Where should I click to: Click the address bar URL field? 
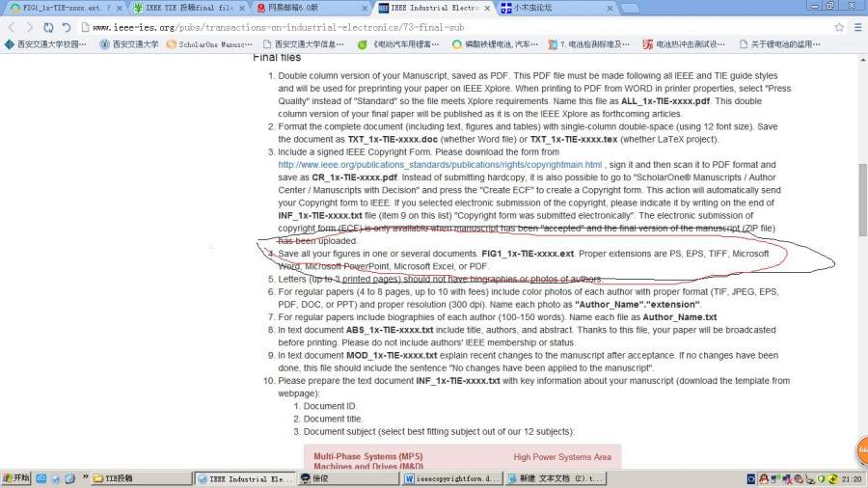coord(454,27)
